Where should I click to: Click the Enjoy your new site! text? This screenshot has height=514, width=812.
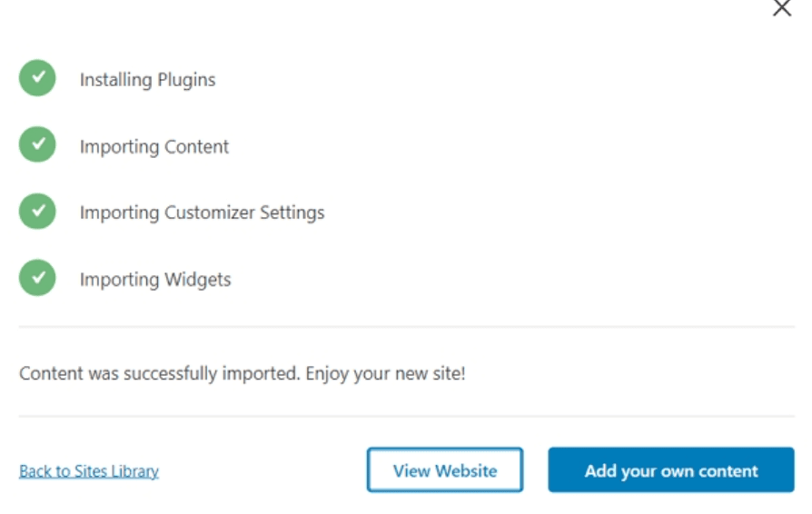click(x=385, y=373)
